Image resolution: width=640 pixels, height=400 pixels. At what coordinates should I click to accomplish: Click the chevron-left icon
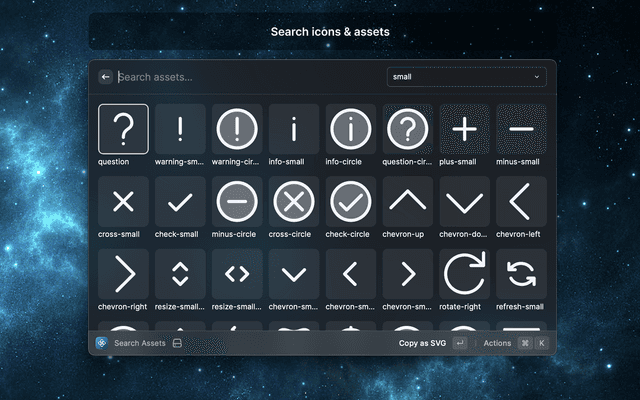(x=522, y=201)
